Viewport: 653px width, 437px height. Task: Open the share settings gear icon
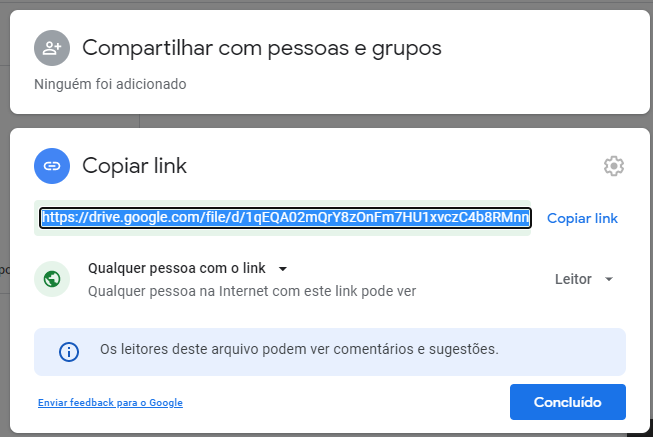(614, 166)
